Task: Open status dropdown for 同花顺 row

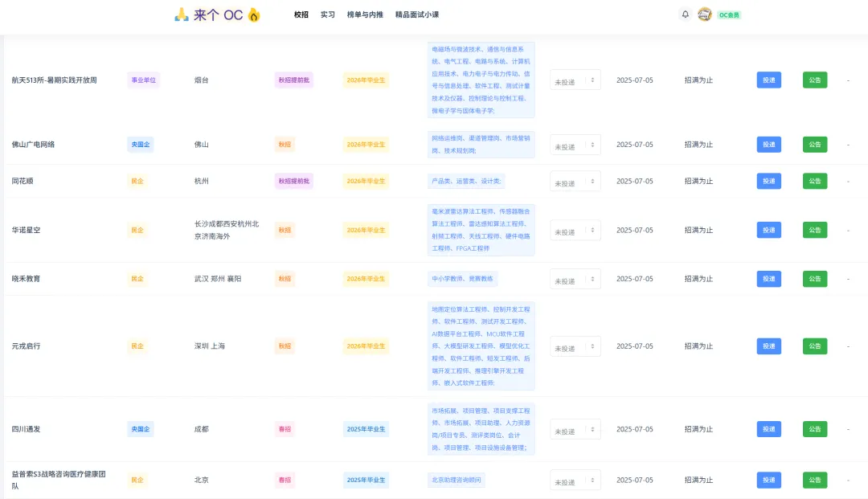Action: pyautogui.click(x=575, y=182)
